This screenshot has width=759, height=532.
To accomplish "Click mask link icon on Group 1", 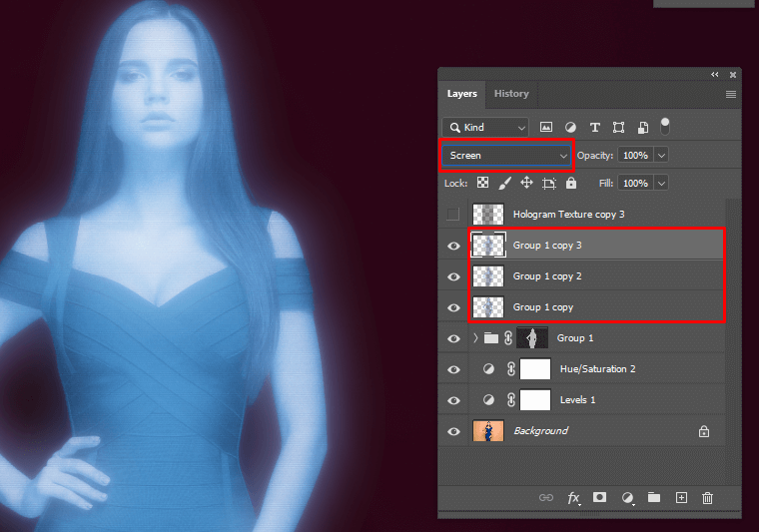I will click(x=507, y=338).
